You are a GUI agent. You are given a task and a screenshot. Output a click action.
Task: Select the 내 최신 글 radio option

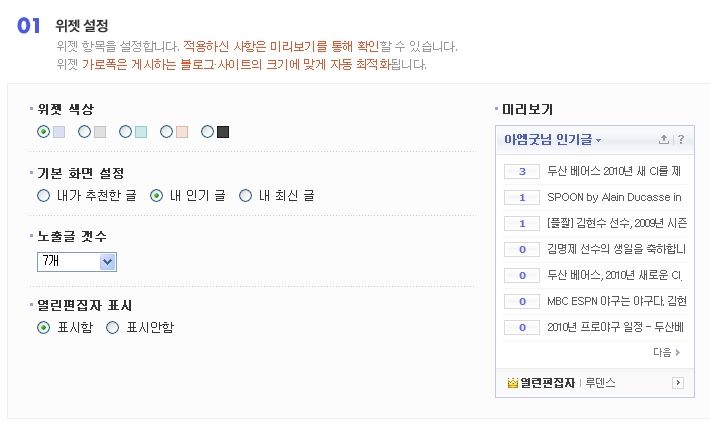coord(245,196)
